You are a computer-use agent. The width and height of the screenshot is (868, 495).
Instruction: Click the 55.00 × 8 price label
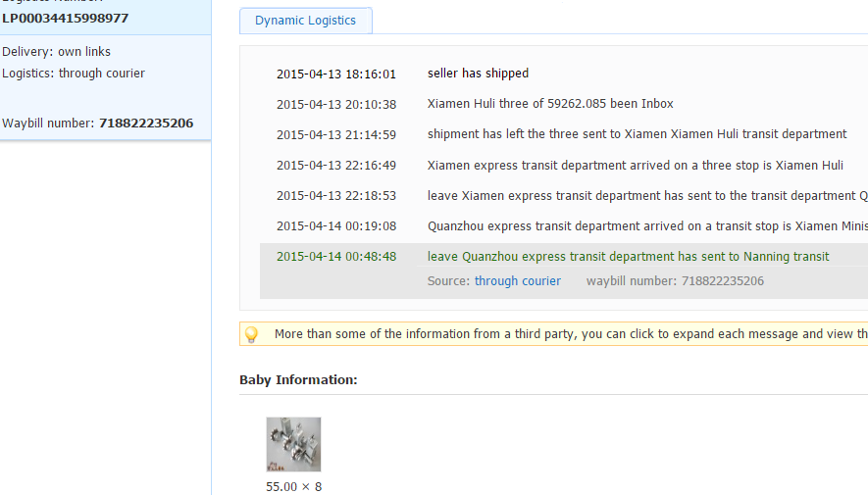(x=293, y=487)
